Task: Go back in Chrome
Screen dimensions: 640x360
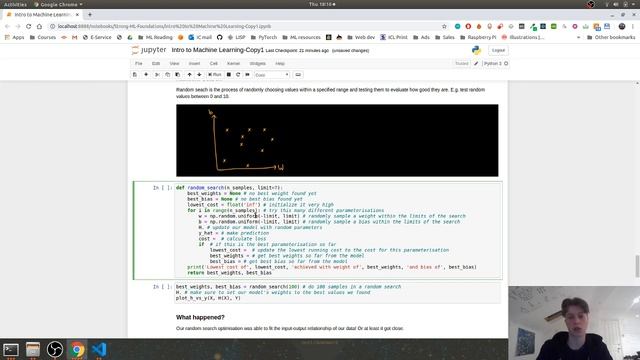Action: click(x=7, y=26)
